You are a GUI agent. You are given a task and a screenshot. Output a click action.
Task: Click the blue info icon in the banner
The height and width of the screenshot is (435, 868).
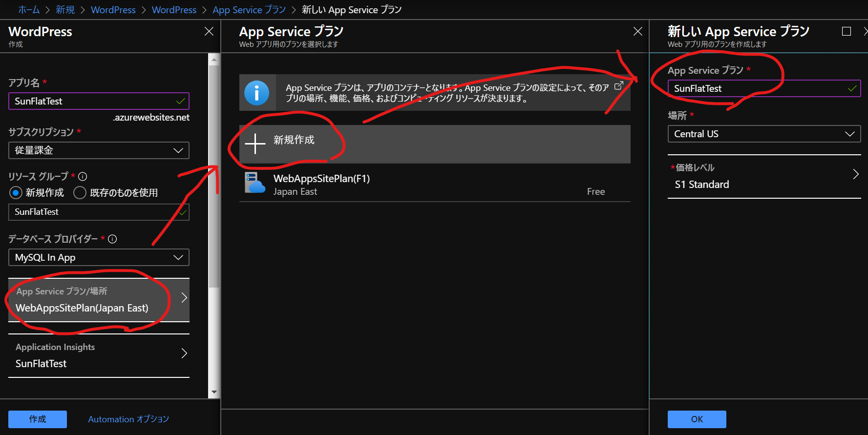[256, 93]
